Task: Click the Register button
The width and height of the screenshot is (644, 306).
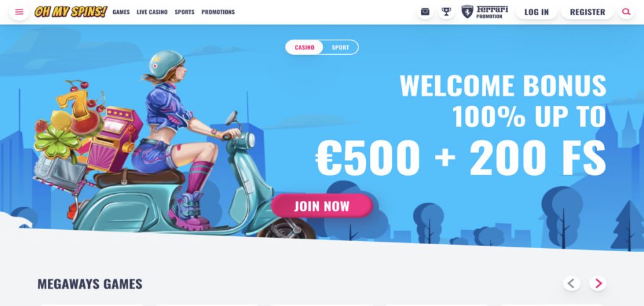Action: click(587, 12)
